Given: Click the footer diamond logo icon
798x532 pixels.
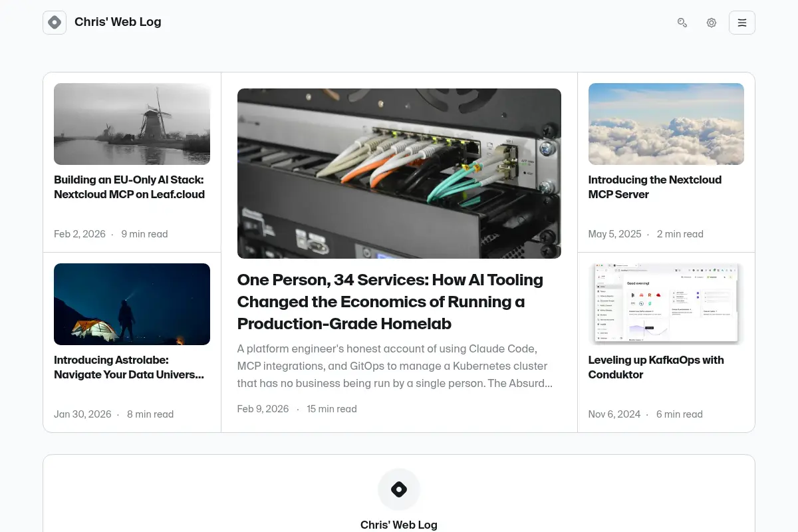Looking at the screenshot, I should pyautogui.click(x=399, y=490).
